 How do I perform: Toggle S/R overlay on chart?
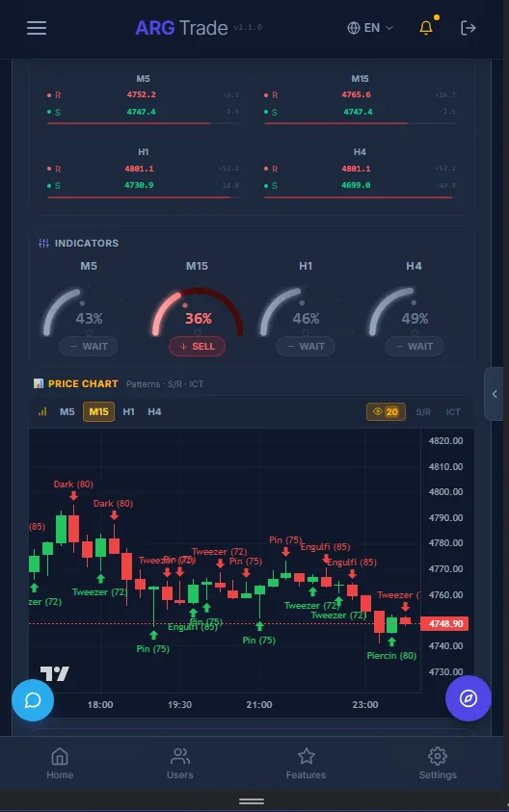pos(423,412)
